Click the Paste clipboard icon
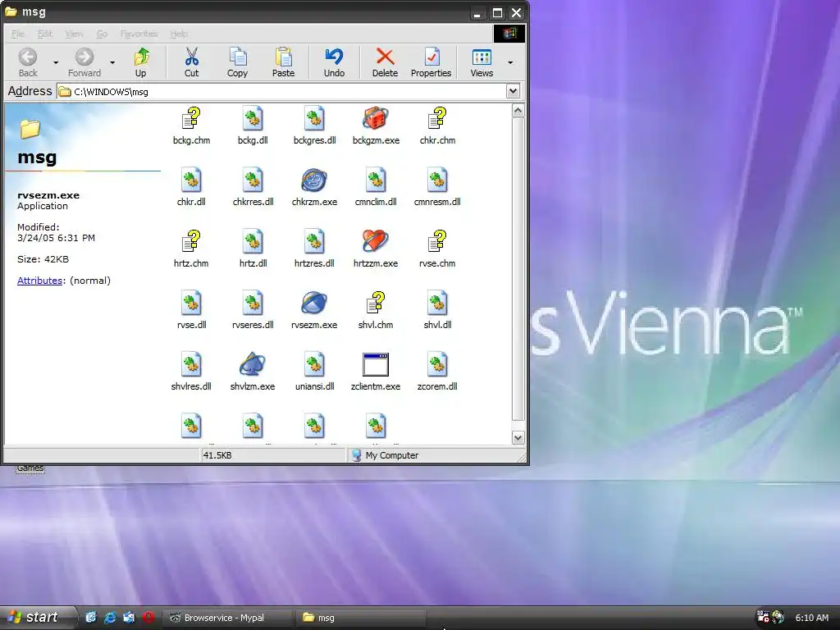Image resolution: width=840 pixels, height=630 pixels. (x=283, y=62)
